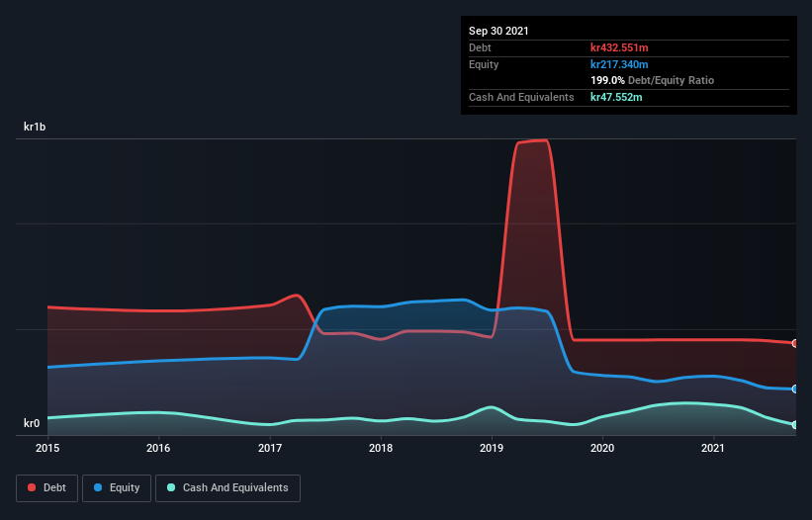The height and width of the screenshot is (520, 812).
Task: Click the 2020 x-axis label
Action: tap(602, 448)
